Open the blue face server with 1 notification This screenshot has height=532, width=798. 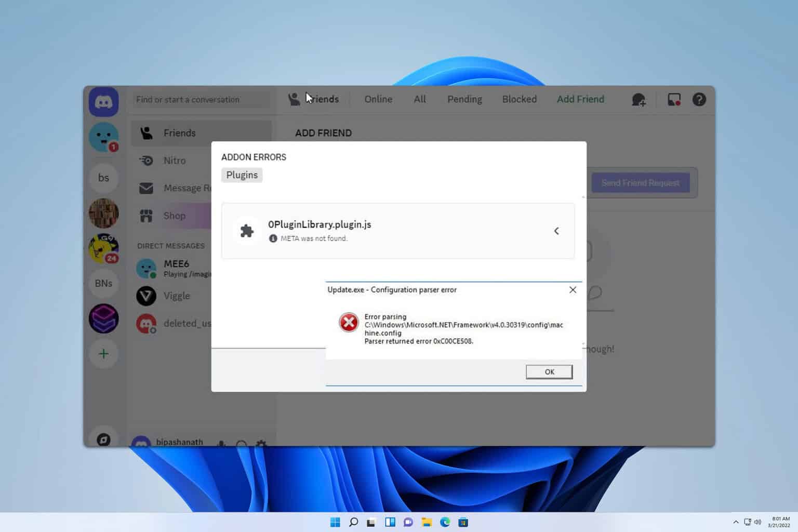click(103, 137)
